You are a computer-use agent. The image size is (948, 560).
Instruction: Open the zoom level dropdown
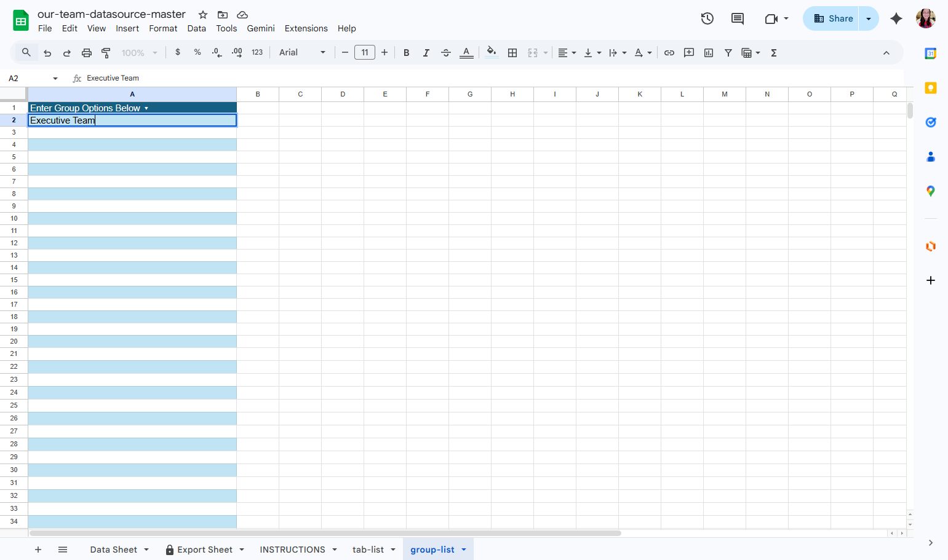tap(140, 53)
